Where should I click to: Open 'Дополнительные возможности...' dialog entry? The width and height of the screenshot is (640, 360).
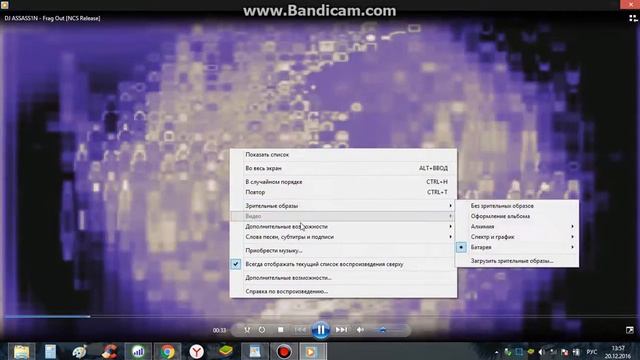343,278
